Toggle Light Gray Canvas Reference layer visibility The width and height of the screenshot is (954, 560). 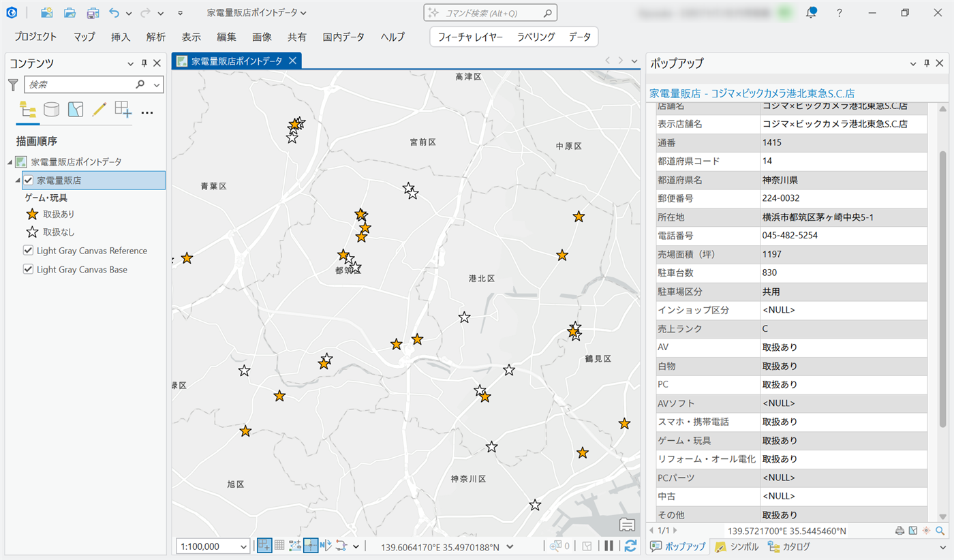pyautogui.click(x=29, y=251)
